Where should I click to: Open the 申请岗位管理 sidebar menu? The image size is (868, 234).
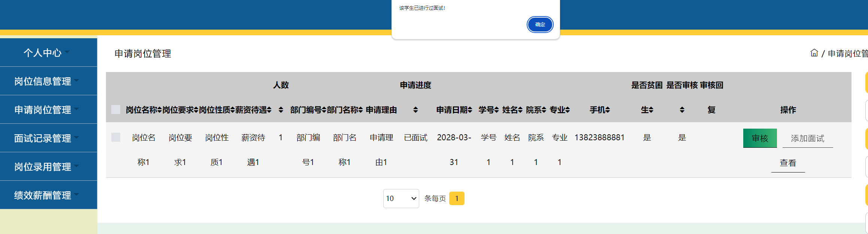coord(48,109)
